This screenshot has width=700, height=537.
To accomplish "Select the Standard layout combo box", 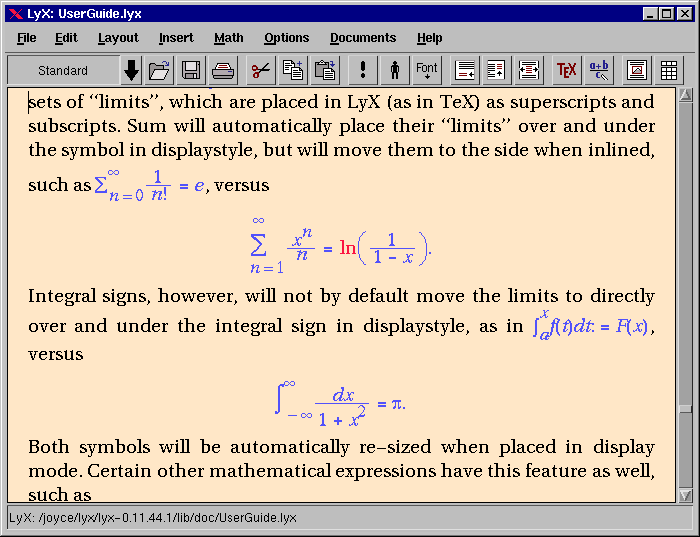I will [x=63, y=70].
